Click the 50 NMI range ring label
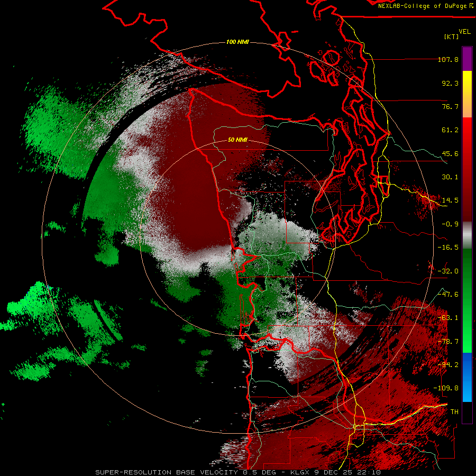Viewport: 476px width, 476px height. tap(237, 140)
